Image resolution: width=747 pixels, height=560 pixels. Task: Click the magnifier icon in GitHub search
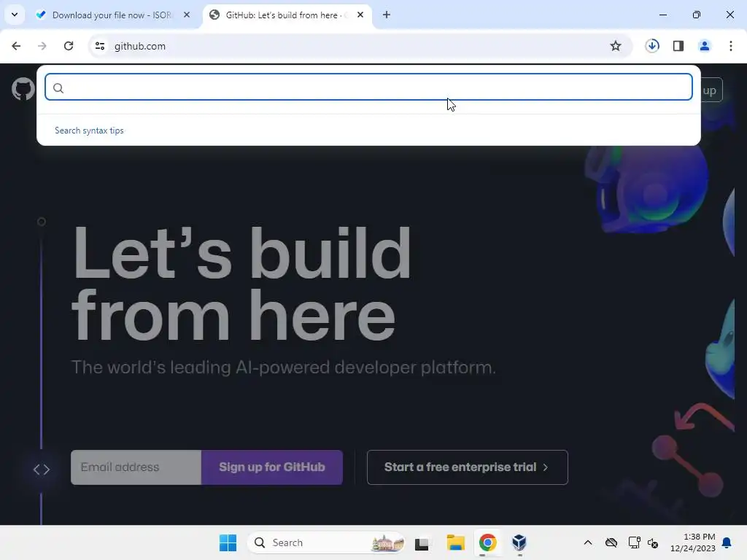pyautogui.click(x=58, y=88)
